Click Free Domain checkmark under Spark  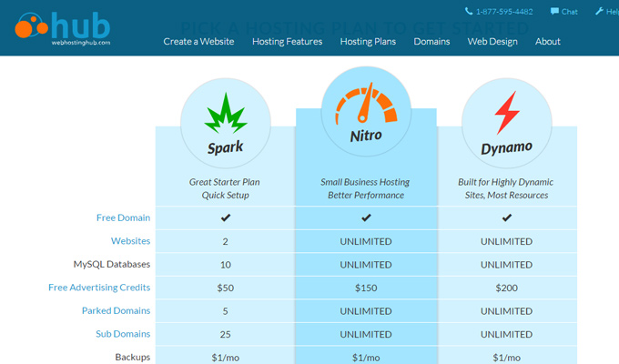point(226,217)
